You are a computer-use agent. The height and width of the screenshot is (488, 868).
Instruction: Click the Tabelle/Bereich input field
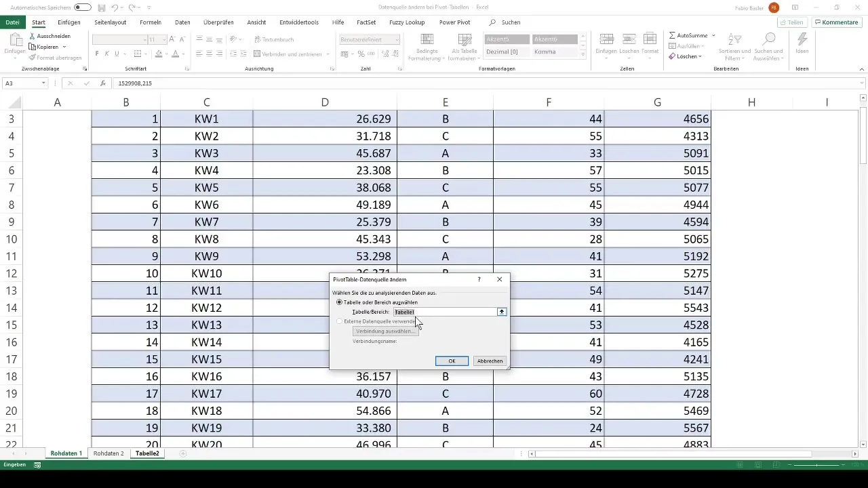point(445,312)
